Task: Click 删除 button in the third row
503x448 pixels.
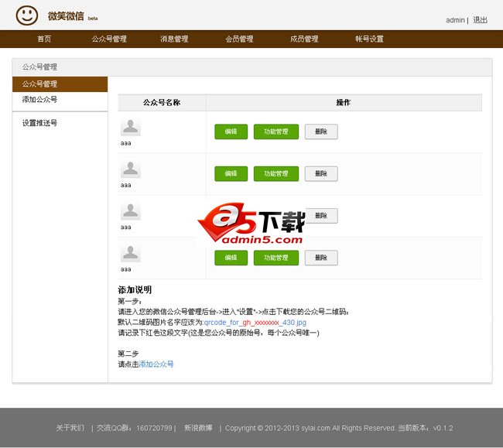Action: pos(321,216)
